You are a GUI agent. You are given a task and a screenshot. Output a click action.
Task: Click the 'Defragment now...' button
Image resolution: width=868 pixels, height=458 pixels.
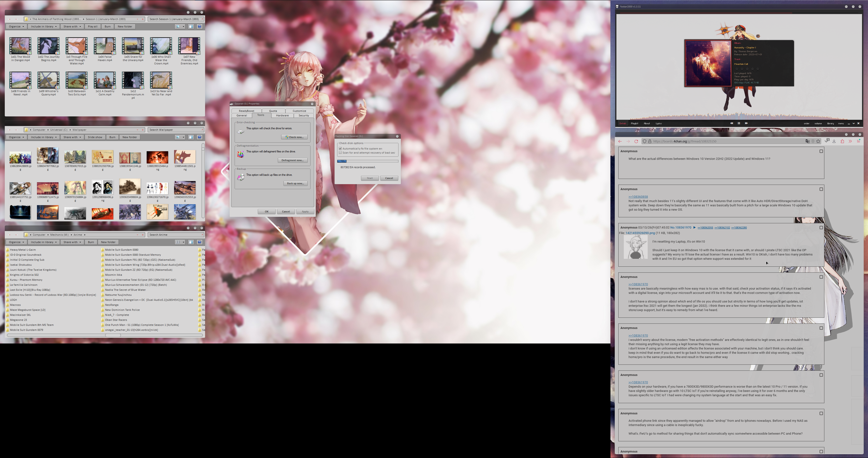tap(293, 160)
